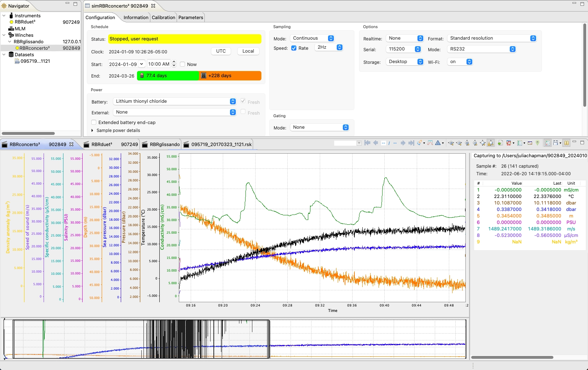Toggle the Rate checkbox under Speed
This screenshot has width=588, height=370.
[294, 48]
